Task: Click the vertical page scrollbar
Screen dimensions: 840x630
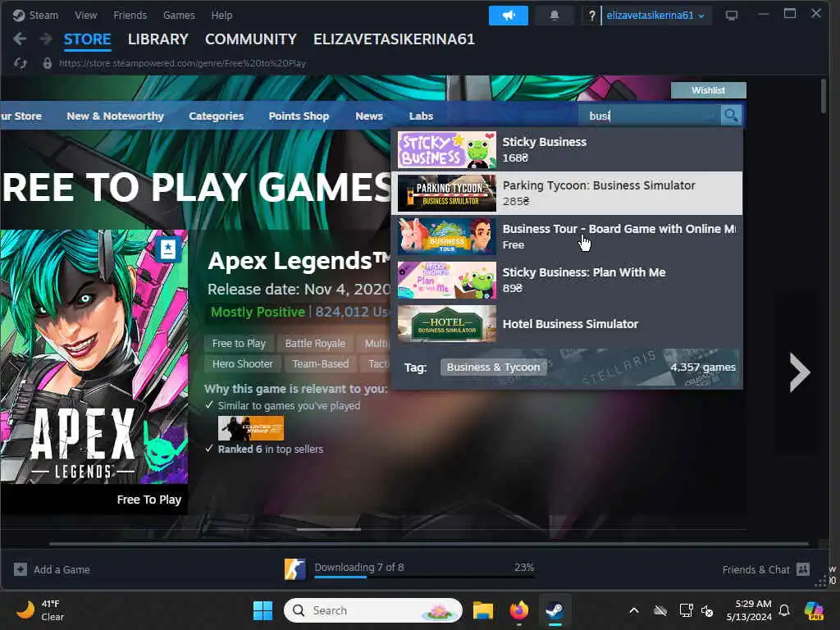Action: click(824, 95)
